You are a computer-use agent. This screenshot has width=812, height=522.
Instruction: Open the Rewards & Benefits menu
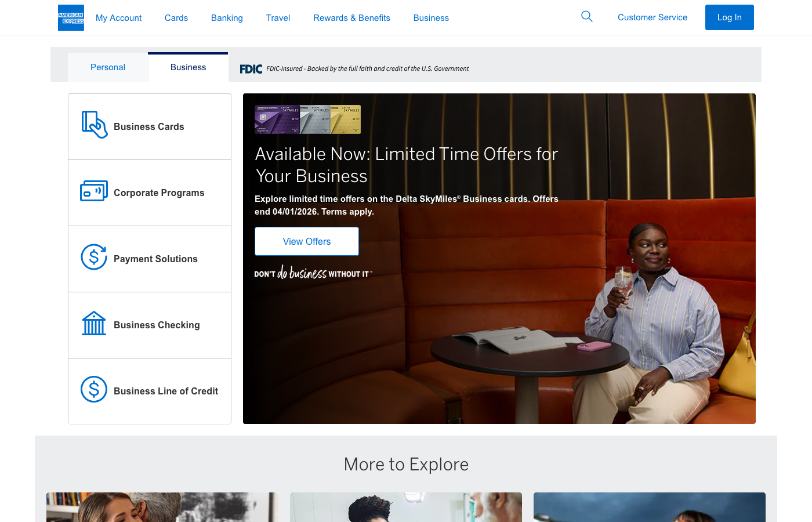[351, 18]
